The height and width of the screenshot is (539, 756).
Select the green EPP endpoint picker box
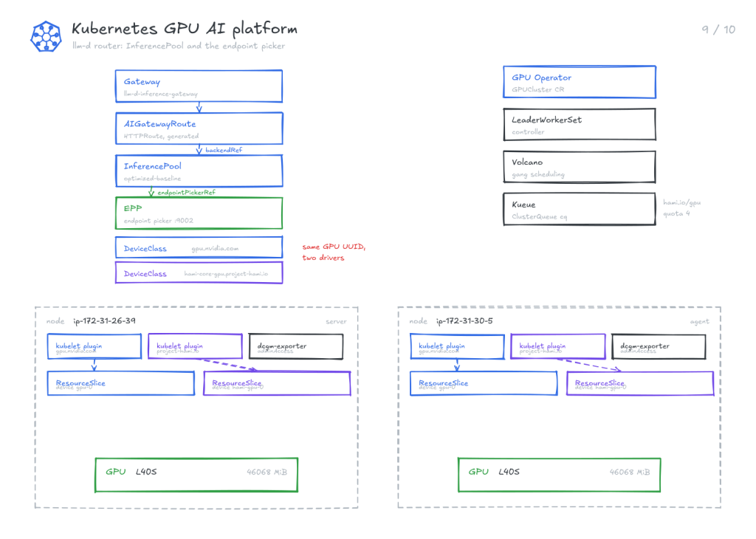(199, 213)
